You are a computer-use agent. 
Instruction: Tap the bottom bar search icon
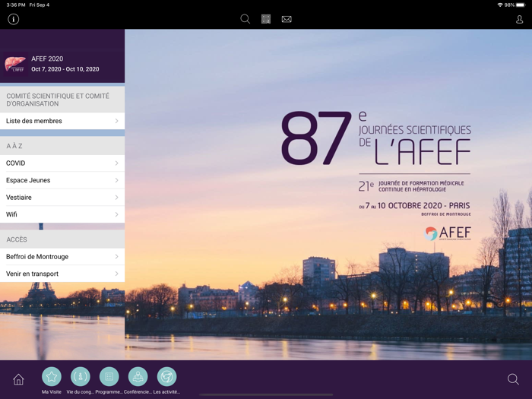coord(513,379)
